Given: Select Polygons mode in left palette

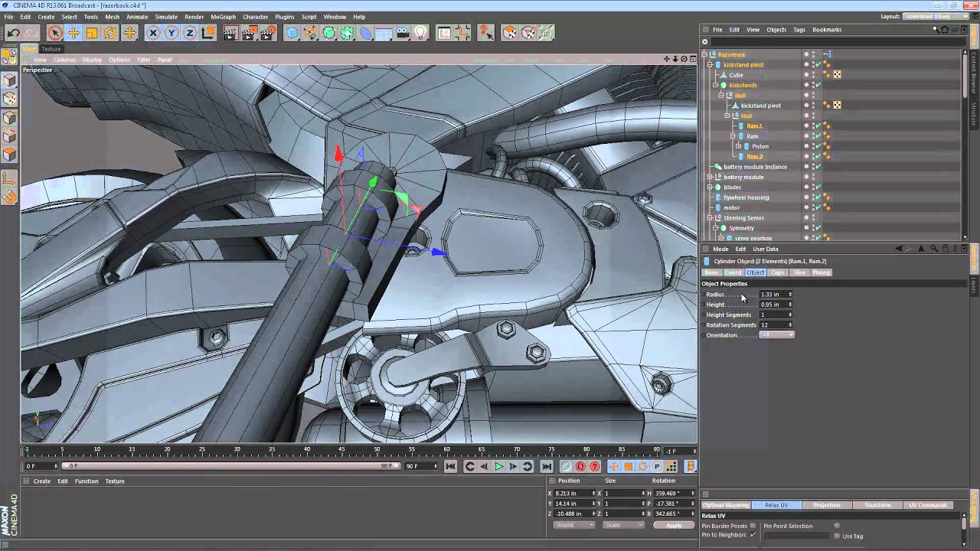Looking at the screenshot, I should (x=9, y=155).
